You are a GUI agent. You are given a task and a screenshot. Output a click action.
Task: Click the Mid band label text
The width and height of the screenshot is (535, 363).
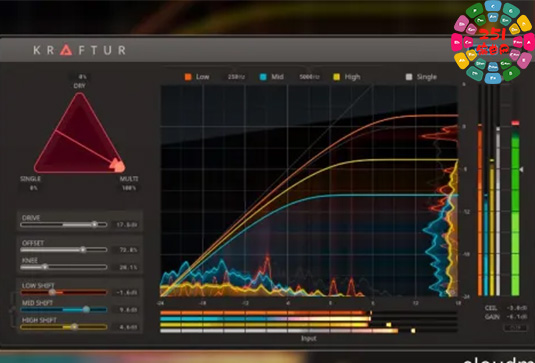(277, 77)
